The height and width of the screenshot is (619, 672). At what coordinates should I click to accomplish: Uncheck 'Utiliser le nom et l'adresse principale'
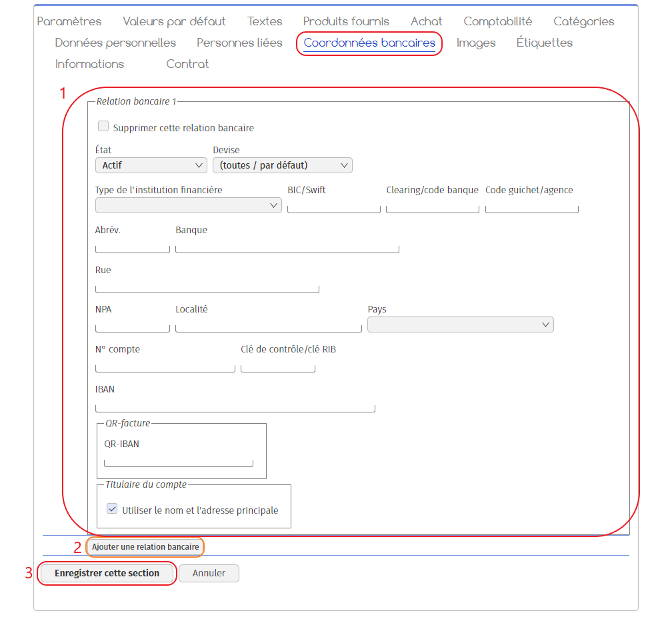click(x=112, y=509)
